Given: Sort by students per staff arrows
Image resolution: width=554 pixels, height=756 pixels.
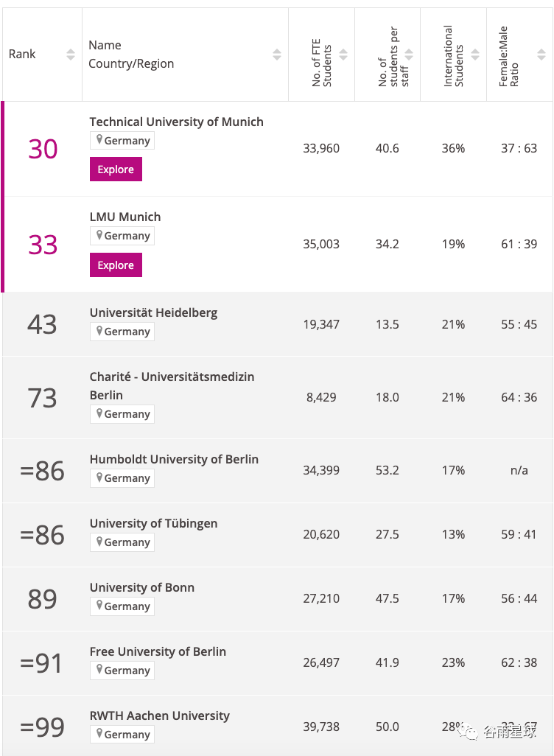Looking at the screenshot, I should 409,55.
